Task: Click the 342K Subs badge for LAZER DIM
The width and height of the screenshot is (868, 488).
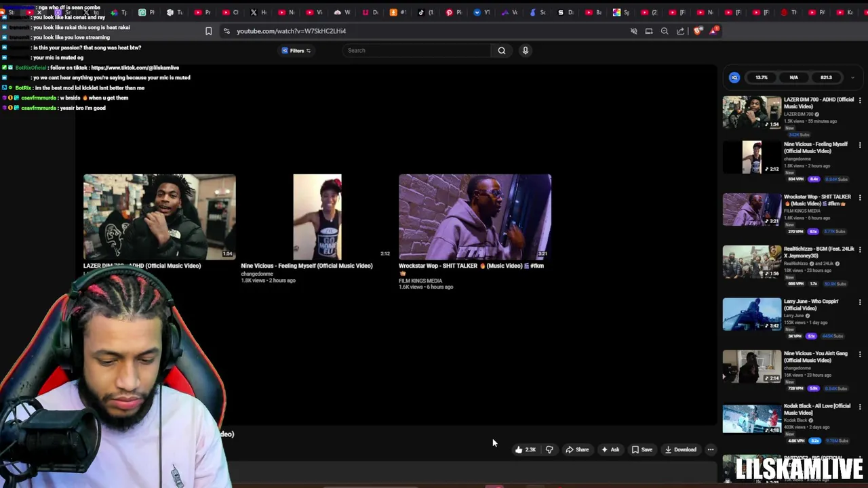Action: pos(799,134)
